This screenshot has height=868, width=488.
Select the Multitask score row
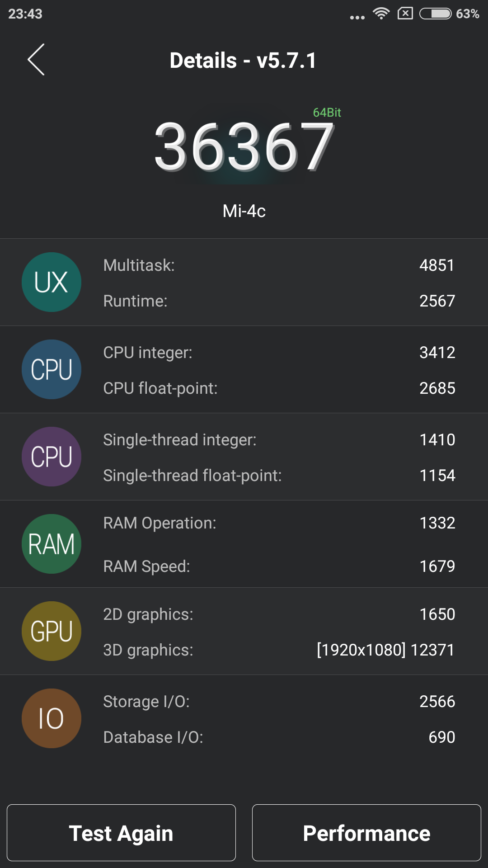(x=278, y=265)
